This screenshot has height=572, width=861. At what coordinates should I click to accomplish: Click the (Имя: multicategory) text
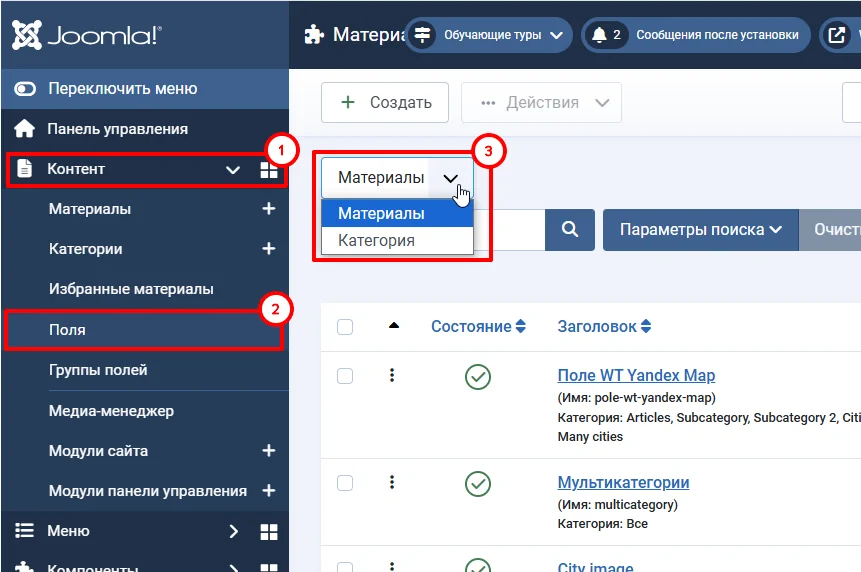coord(618,504)
